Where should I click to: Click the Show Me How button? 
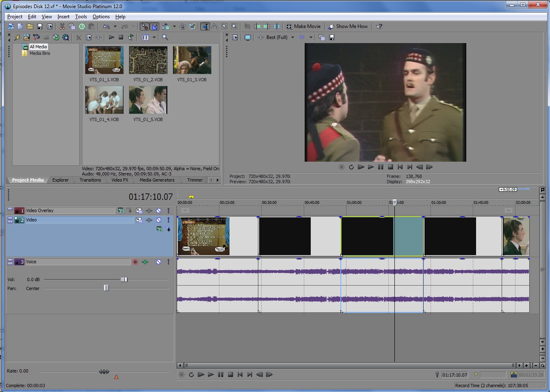point(348,26)
